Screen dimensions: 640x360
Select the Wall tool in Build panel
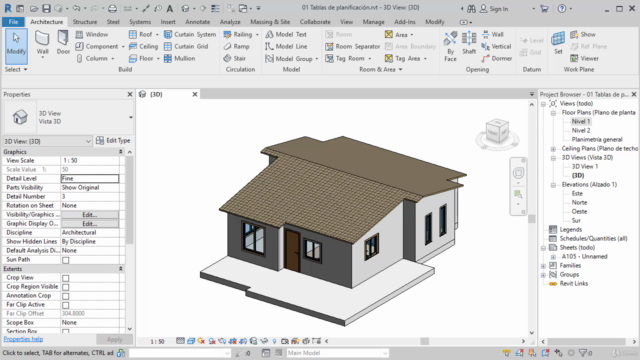coord(42,43)
